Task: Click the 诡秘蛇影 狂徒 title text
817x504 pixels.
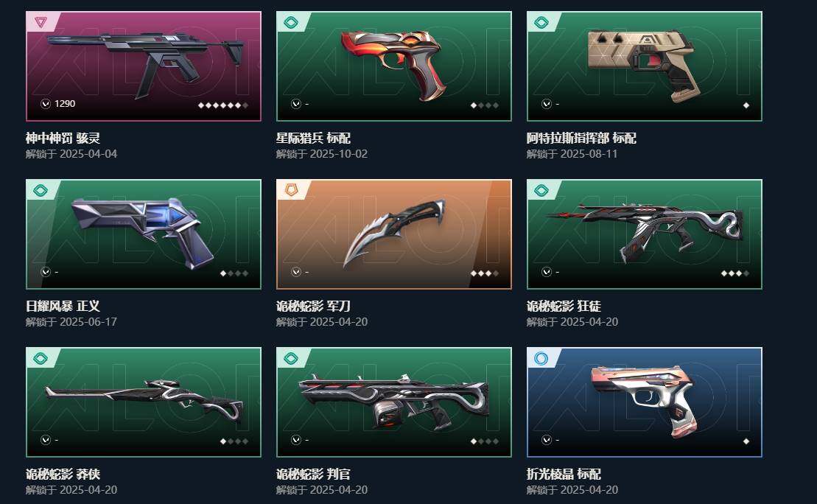Action: (564, 306)
